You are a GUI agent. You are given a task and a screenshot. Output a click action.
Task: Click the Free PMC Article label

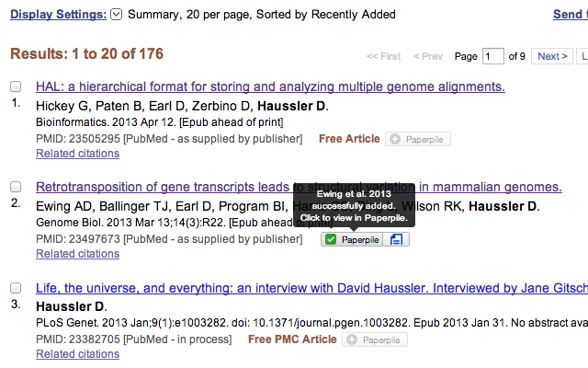click(292, 339)
